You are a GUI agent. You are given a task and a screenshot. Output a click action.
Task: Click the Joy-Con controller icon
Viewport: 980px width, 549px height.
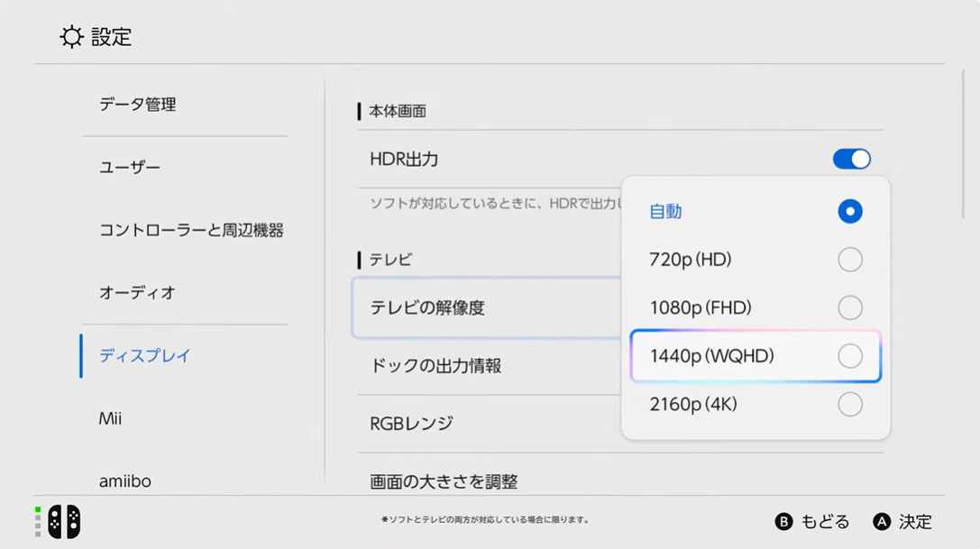[64, 521]
